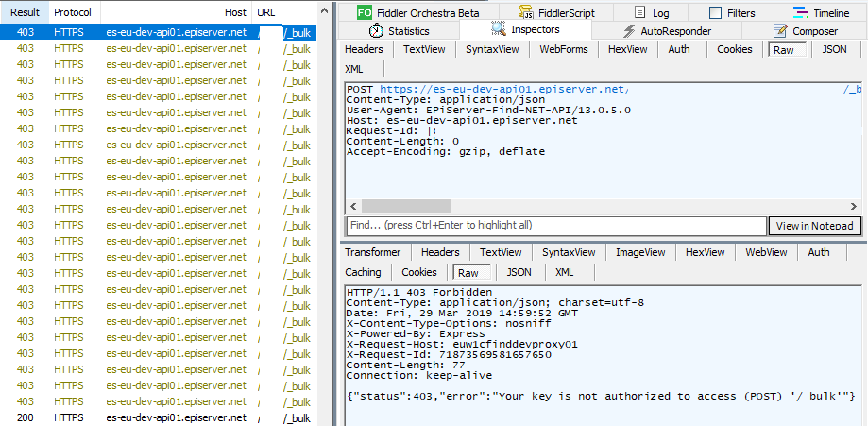Select request XML inspector tab
This screenshot has height=426, width=868.
point(354,69)
